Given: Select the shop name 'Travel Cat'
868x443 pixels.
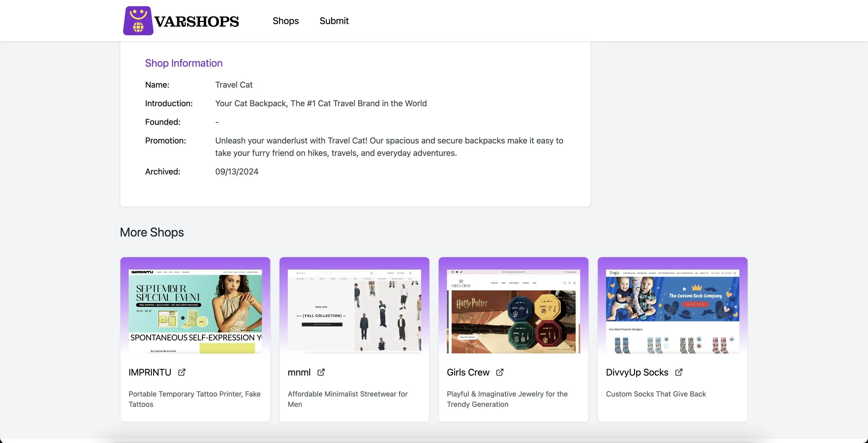Looking at the screenshot, I should (234, 85).
